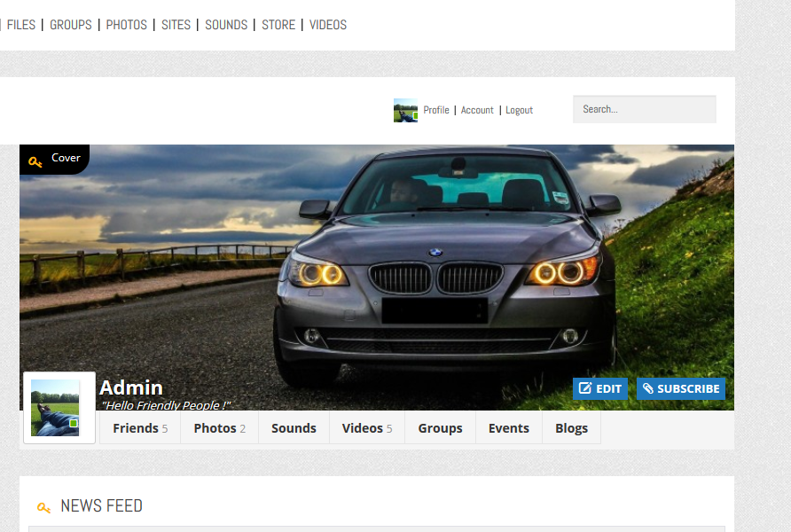Image resolution: width=791 pixels, height=532 pixels.
Task: Open the Videos profile tab
Action: click(367, 427)
